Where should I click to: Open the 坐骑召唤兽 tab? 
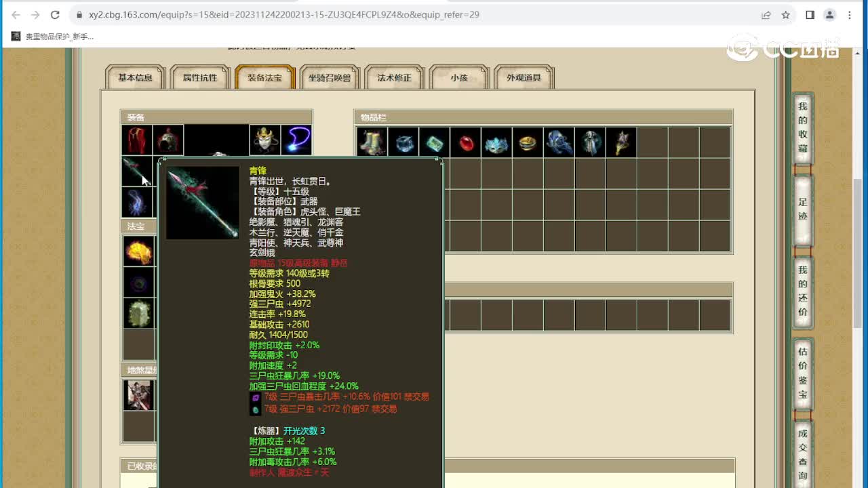point(330,78)
